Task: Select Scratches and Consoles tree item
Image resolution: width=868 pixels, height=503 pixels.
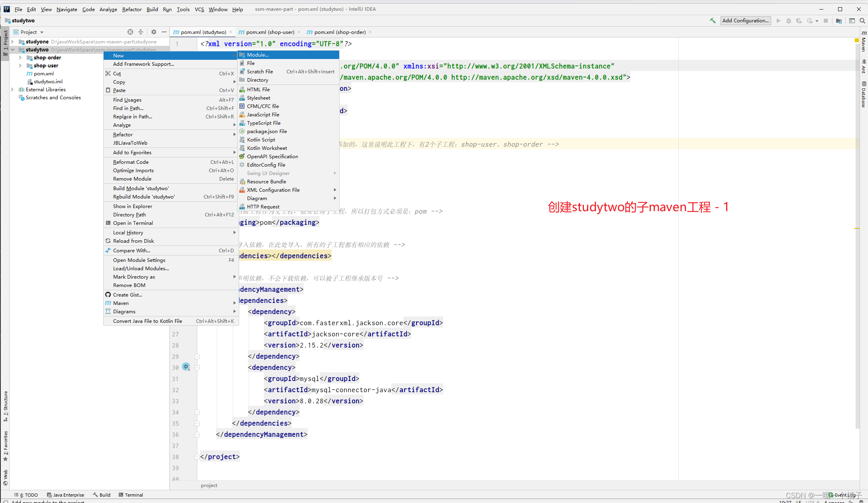Action: [x=50, y=97]
